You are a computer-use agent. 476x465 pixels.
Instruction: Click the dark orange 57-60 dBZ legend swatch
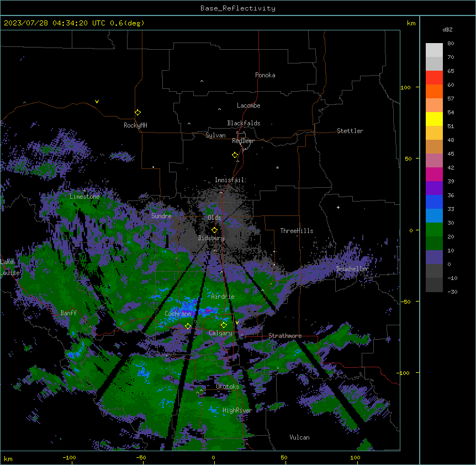(x=434, y=92)
